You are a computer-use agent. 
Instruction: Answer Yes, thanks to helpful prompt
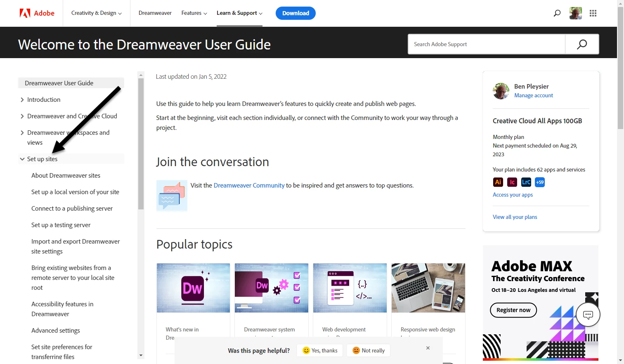[x=320, y=350]
